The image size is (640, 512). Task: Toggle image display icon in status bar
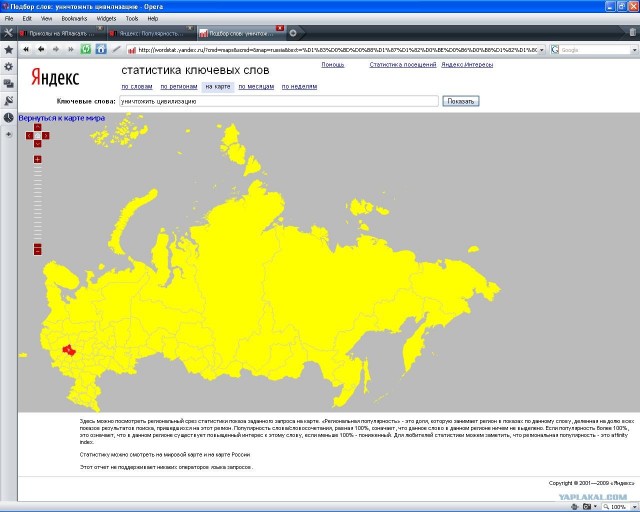[x=587, y=507]
